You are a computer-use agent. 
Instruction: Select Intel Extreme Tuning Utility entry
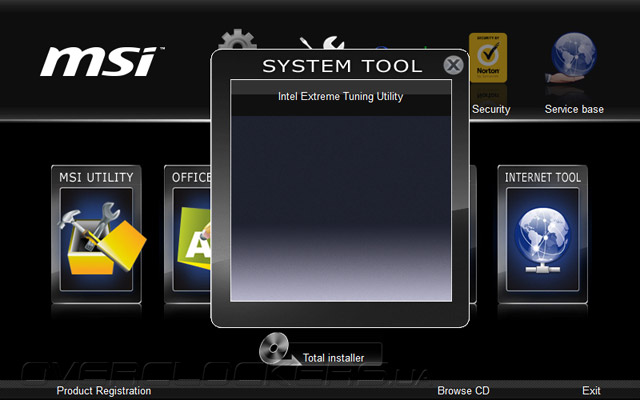[341, 97]
